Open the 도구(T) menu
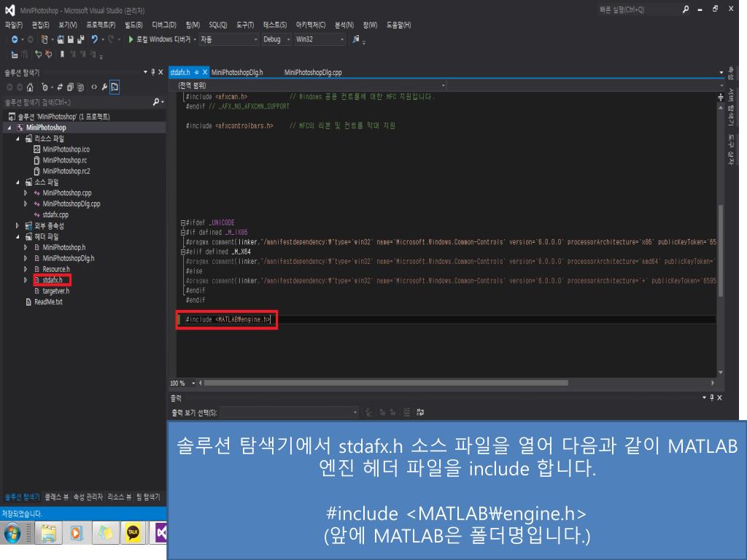This screenshot has height=560, width=747. (x=245, y=25)
